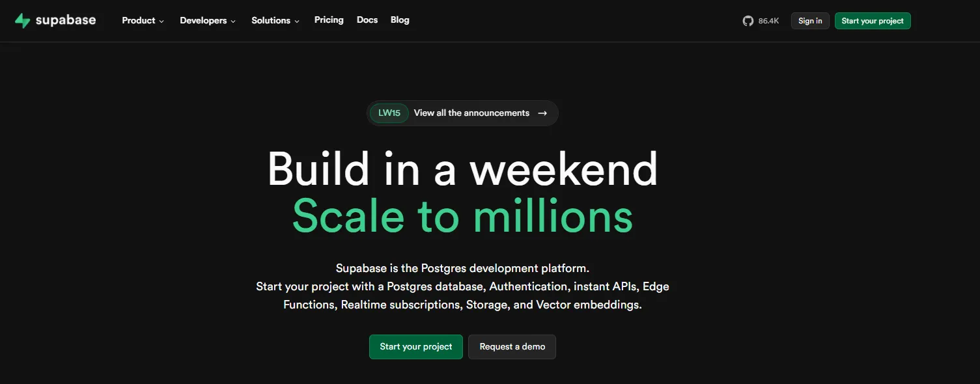Click the Supabase lightning bolt logo icon
980x384 pixels.
[x=23, y=21]
